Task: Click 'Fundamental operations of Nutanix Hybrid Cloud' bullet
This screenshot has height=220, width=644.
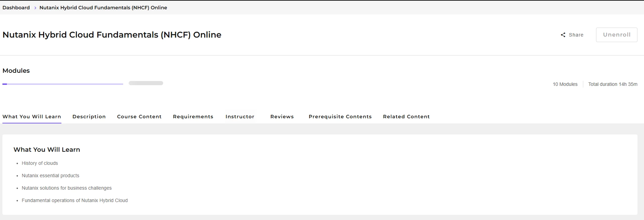Action: (75, 200)
